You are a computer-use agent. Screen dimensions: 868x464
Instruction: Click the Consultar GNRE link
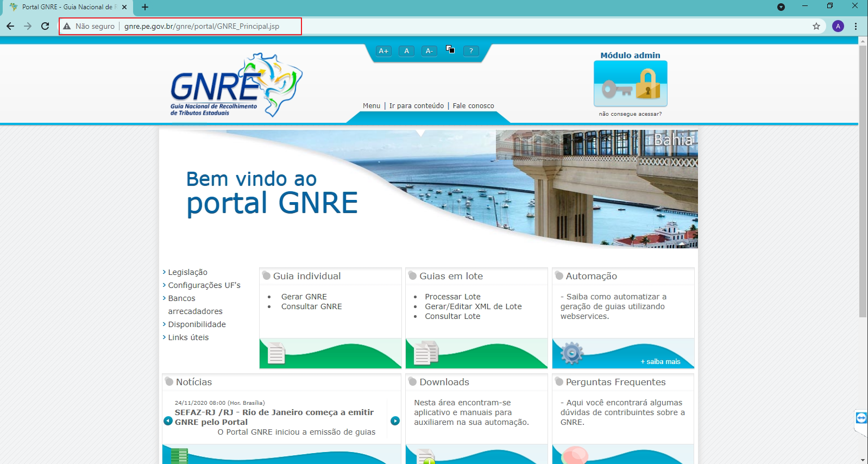click(312, 306)
